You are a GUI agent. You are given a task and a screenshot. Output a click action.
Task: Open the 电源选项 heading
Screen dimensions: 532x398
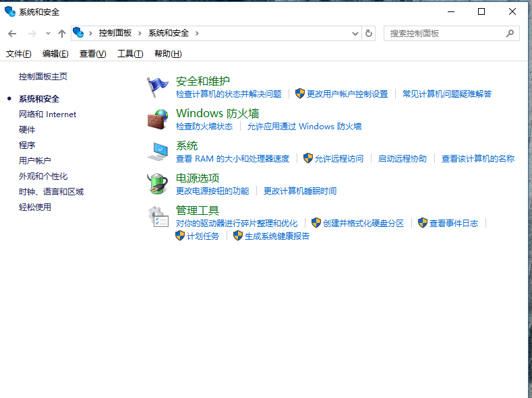tap(198, 178)
